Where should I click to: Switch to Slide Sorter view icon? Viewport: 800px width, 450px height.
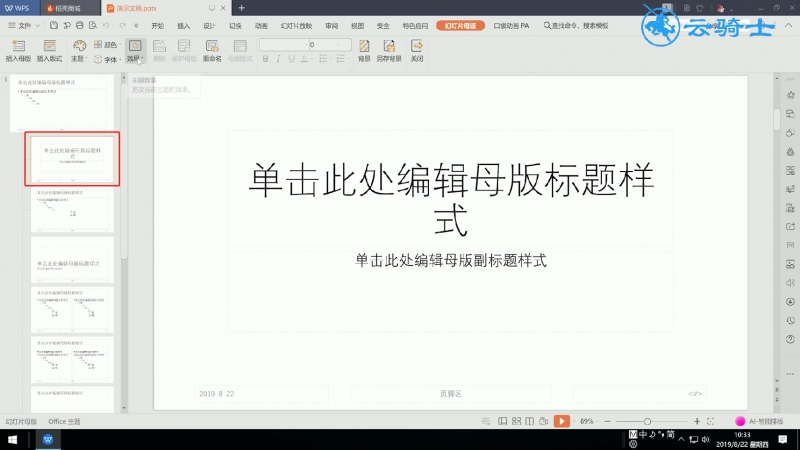pyautogui.click(x=516, y=421)
